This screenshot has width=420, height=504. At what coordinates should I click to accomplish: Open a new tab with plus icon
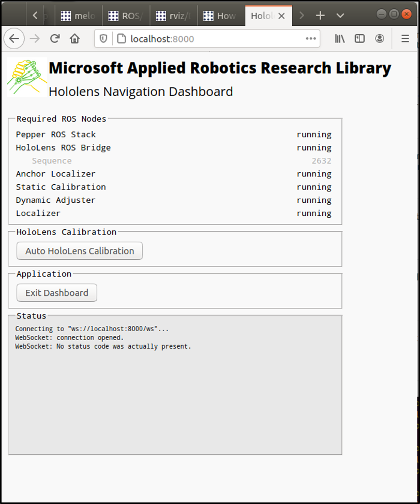320,15
